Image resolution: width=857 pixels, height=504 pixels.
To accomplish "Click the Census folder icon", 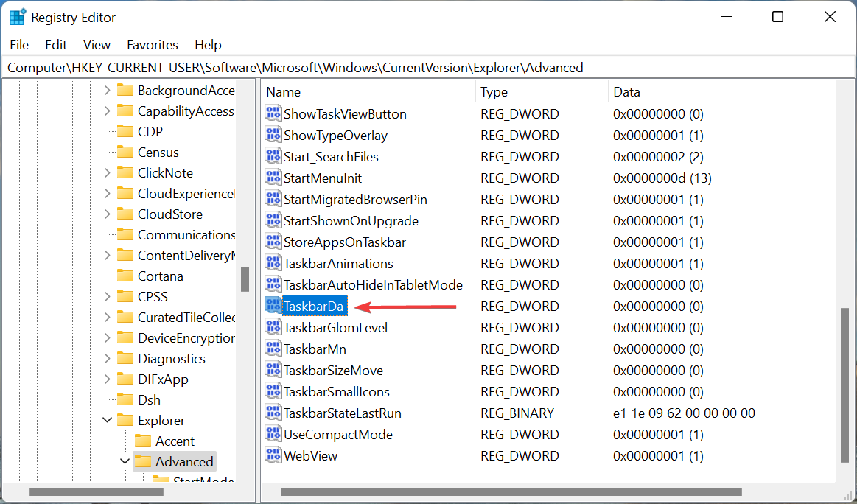I will (x=125, y=151).
